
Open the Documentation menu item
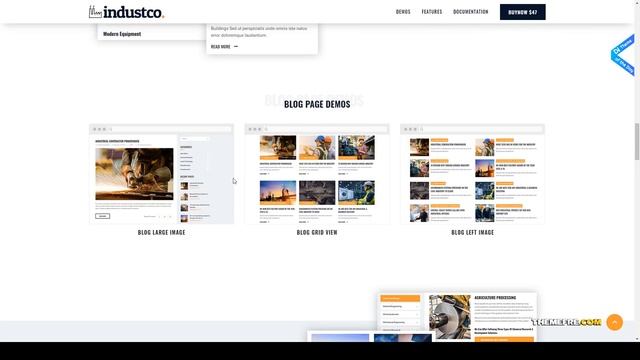pos(470,12)
